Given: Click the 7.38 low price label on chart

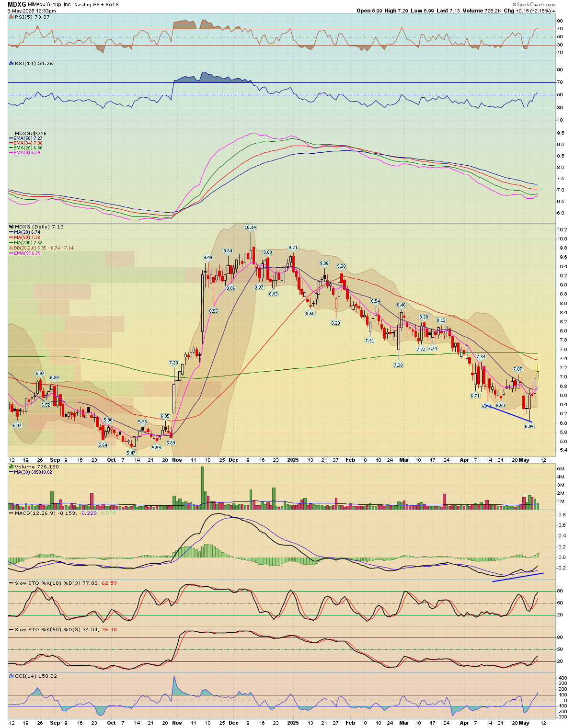Looking at the screenshot, I should [398, 365].
